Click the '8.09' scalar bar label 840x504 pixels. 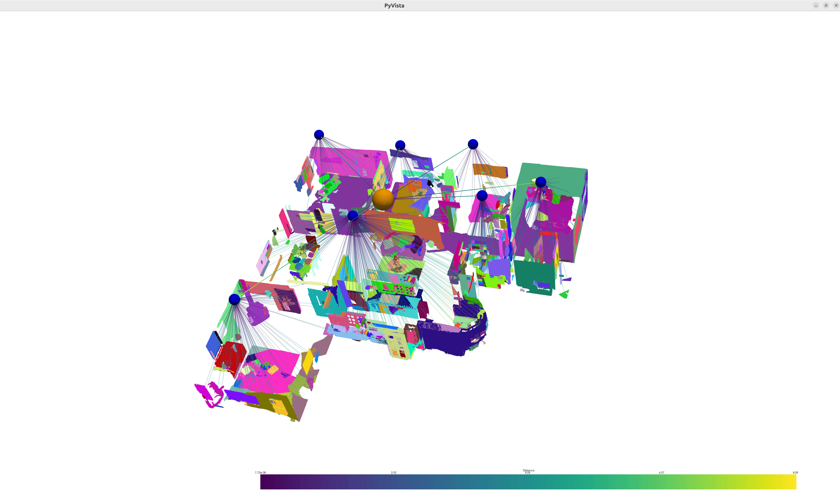(795, 473)
